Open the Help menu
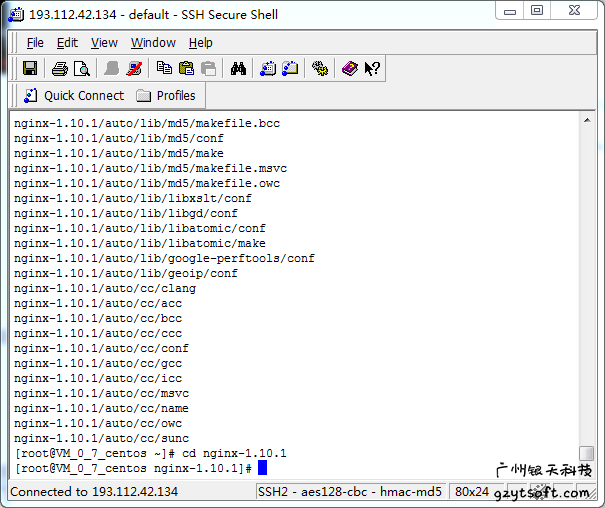 click(x=201, y=43)
